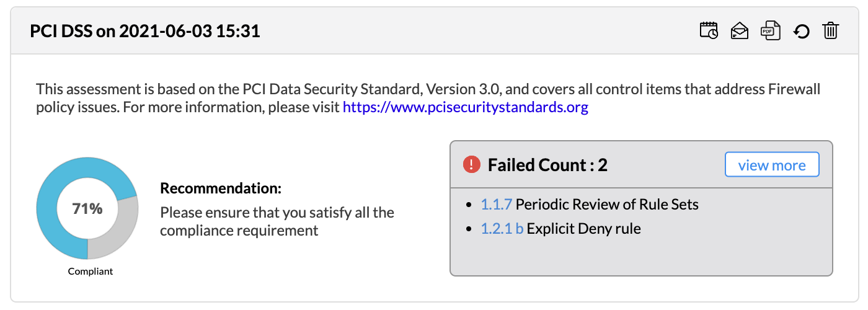
Task: Click the Compliant label under the chart
Action: click(91, 271)
